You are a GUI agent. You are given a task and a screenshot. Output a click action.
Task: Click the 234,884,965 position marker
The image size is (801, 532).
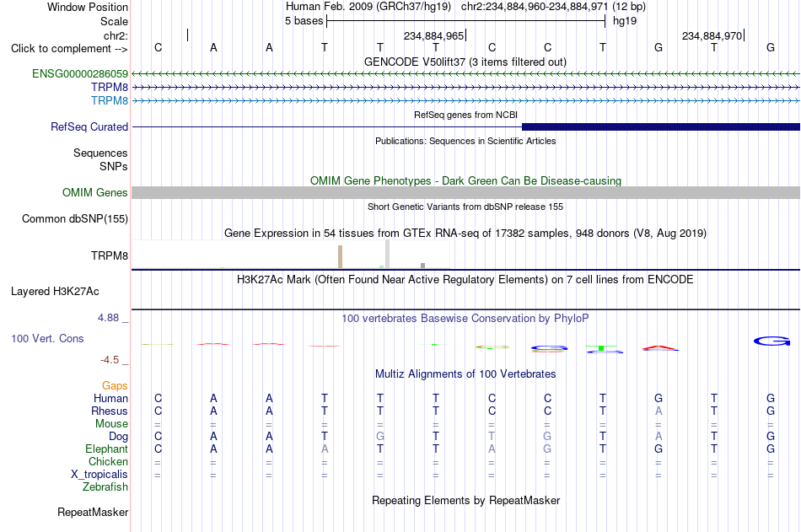[433, 35]
